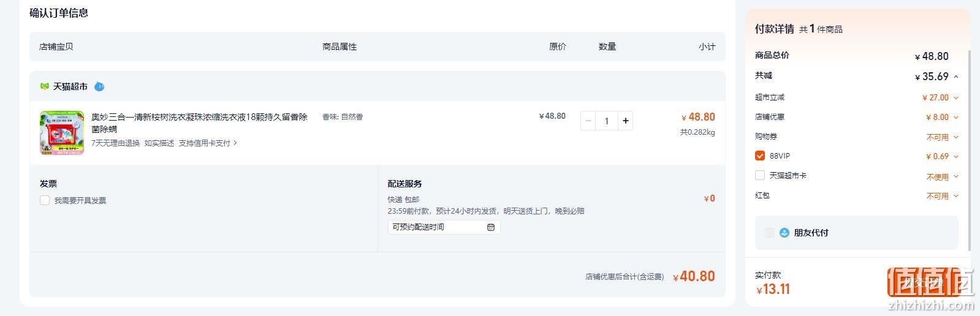Click 支持信用卡支付 service link
The image size is (980, 316).
pyautogui.click(x=204, y=143)
